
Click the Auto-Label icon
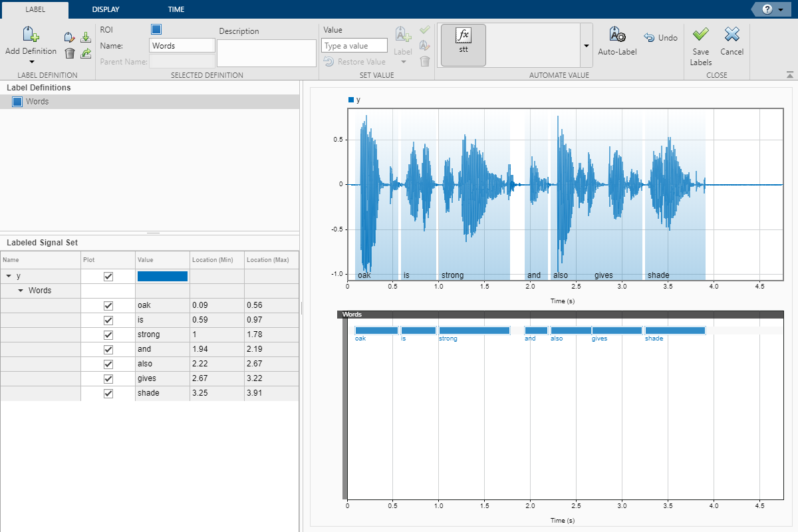tap(617, 35)
